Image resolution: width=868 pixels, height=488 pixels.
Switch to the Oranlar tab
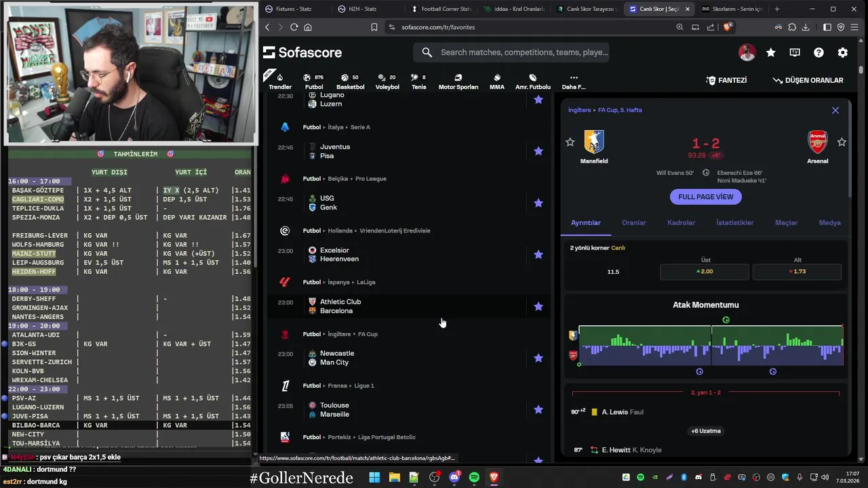coord(634,222)
